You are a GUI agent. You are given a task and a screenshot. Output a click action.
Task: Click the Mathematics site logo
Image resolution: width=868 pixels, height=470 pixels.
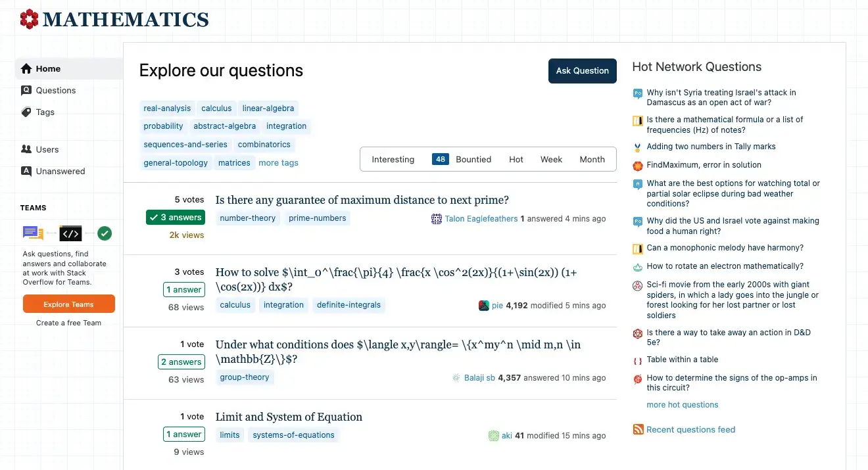(x=114, y=20)
